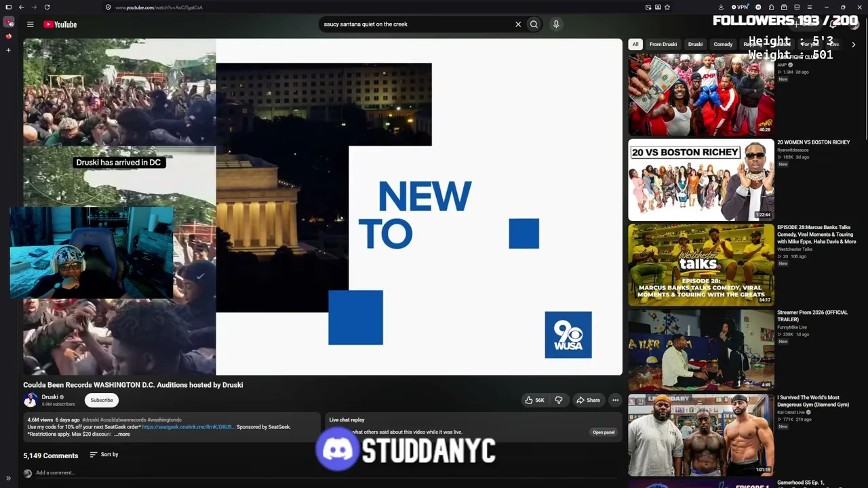
Task: Select the Druski filter chip
Action: (696, 45)
